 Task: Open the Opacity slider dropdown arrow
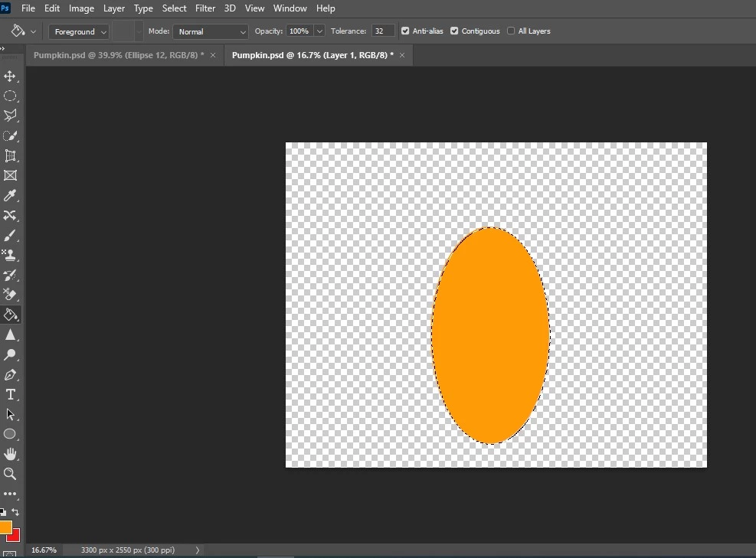point(319,31)
